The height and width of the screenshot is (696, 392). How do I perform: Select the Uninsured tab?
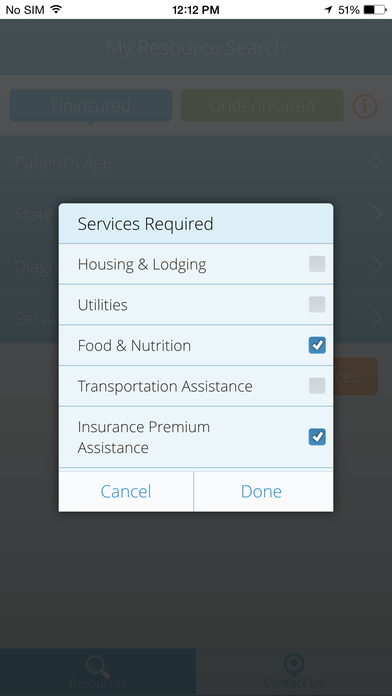91,106
